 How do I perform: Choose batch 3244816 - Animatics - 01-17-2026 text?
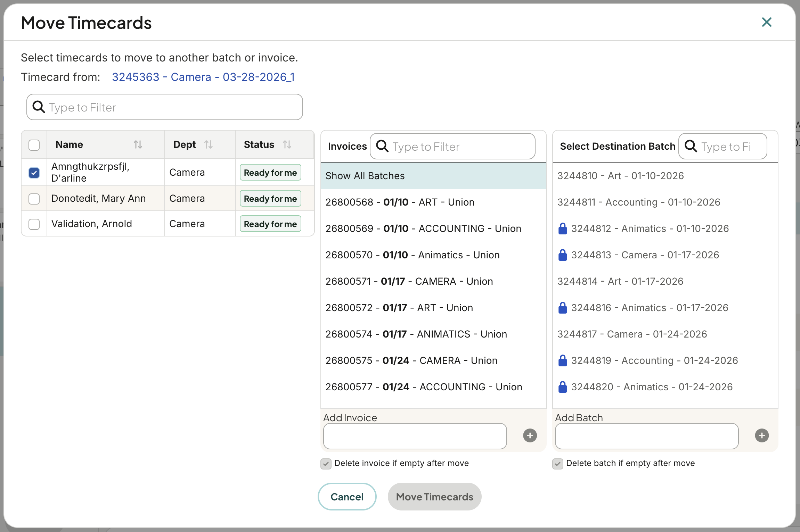650,308
